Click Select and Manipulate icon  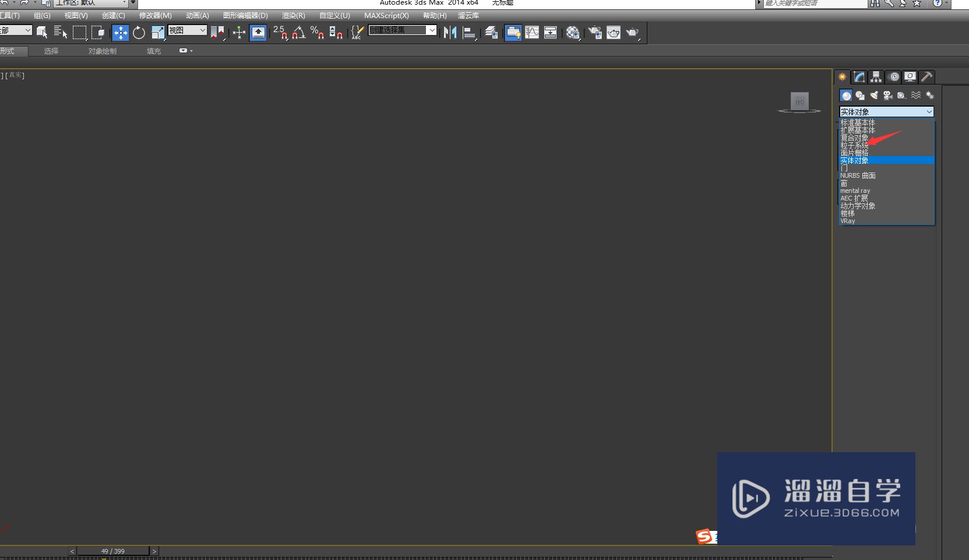(x=239, y=32)
